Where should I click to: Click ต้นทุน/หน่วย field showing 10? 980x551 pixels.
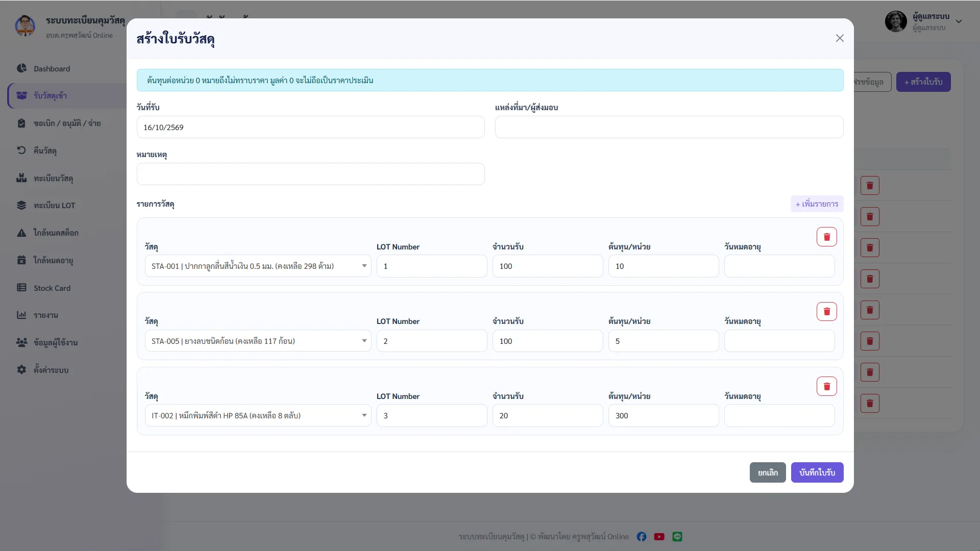click(664, 266)
